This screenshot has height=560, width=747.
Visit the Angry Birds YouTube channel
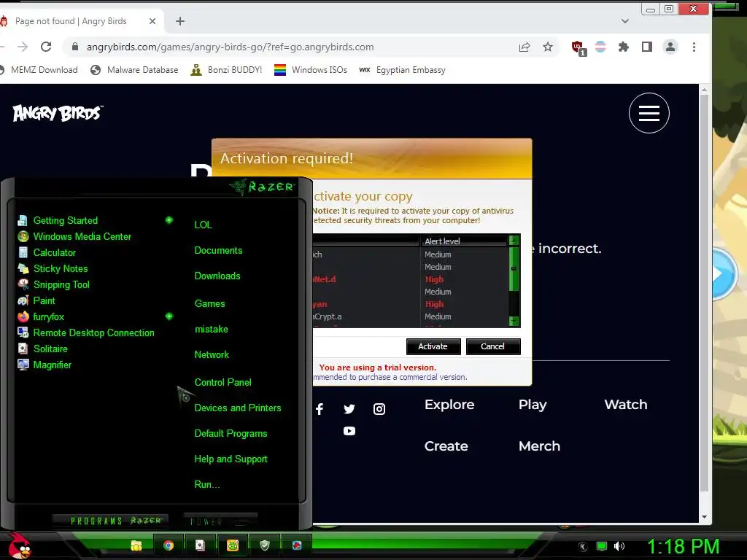tap(349, 431)
